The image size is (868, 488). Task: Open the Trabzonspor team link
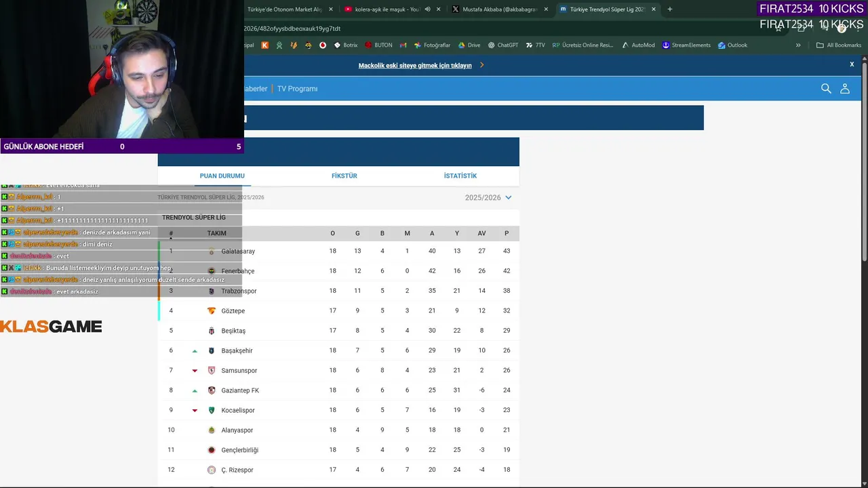(x=239, y=291)
